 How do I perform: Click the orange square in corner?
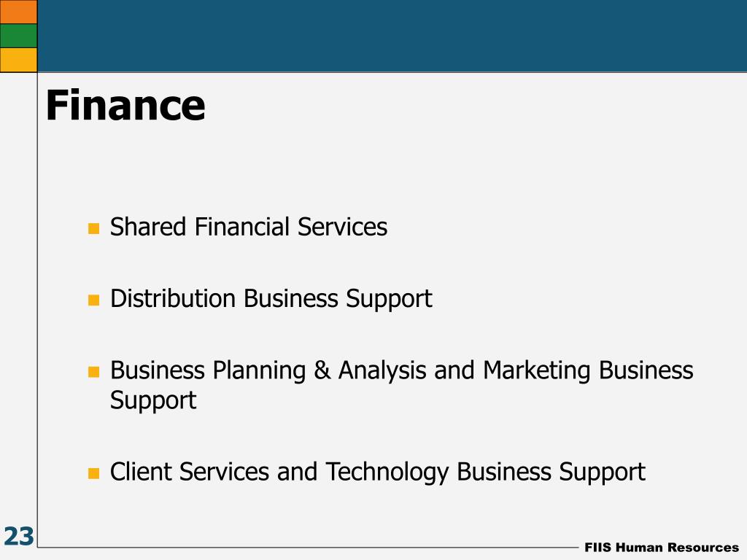tap(18, 12)
